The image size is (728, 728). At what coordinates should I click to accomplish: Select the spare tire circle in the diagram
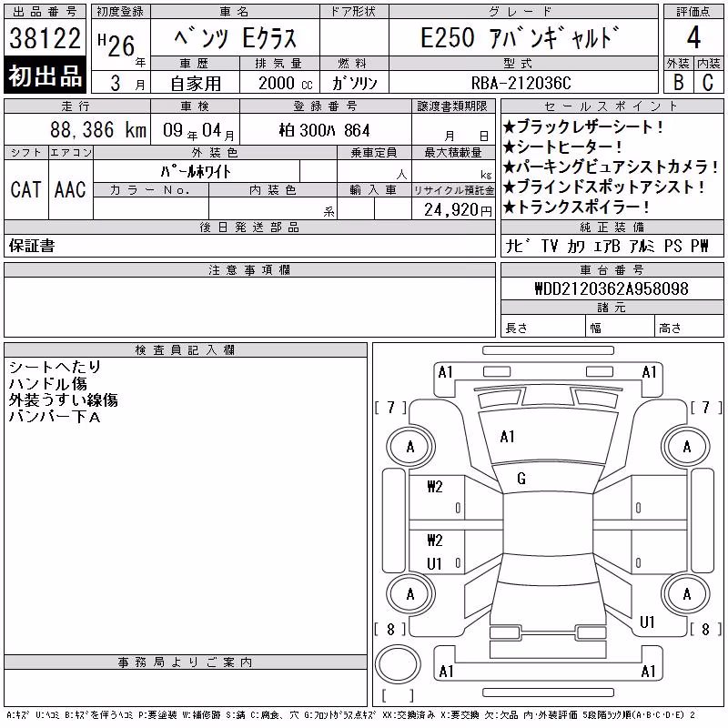click(398, 664)
